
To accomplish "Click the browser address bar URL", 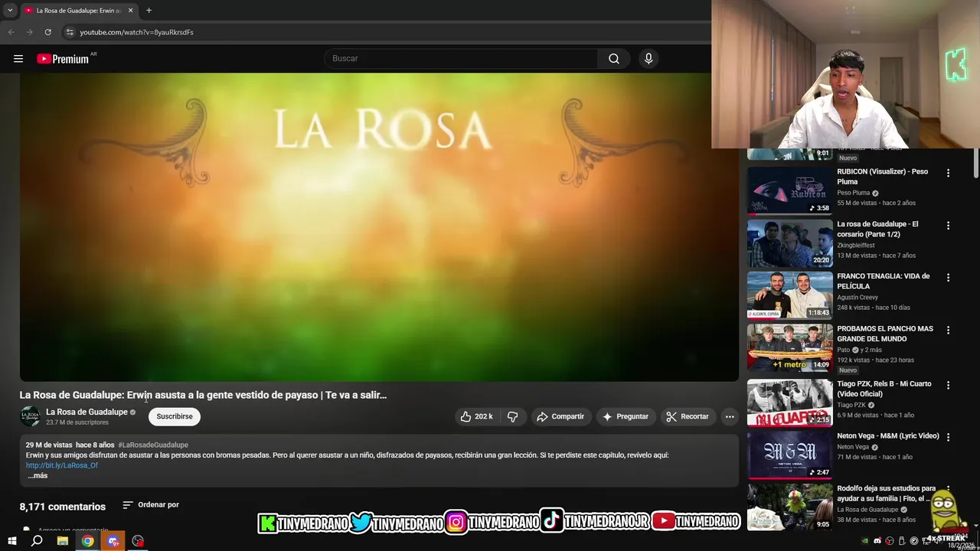I will click(x=136, y=32).
